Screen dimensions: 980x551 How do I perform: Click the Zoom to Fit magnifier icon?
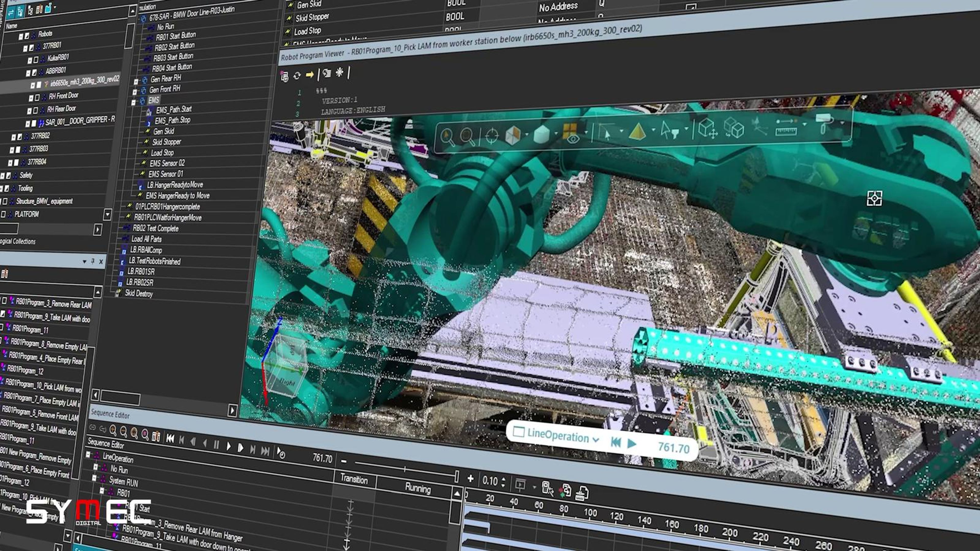point(467,136)
